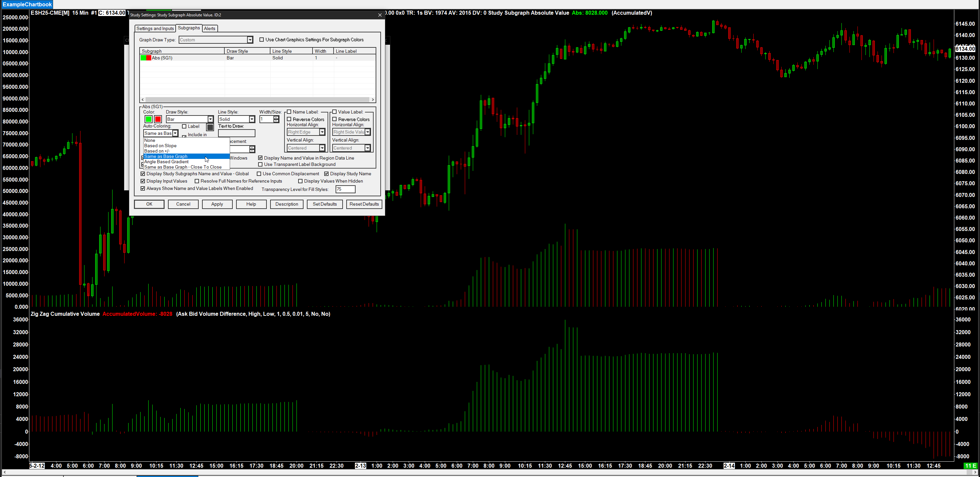Click the Width/Size spinner up arrow
The height and width of the screenshot is (477, 980).
tap(276, 117)
